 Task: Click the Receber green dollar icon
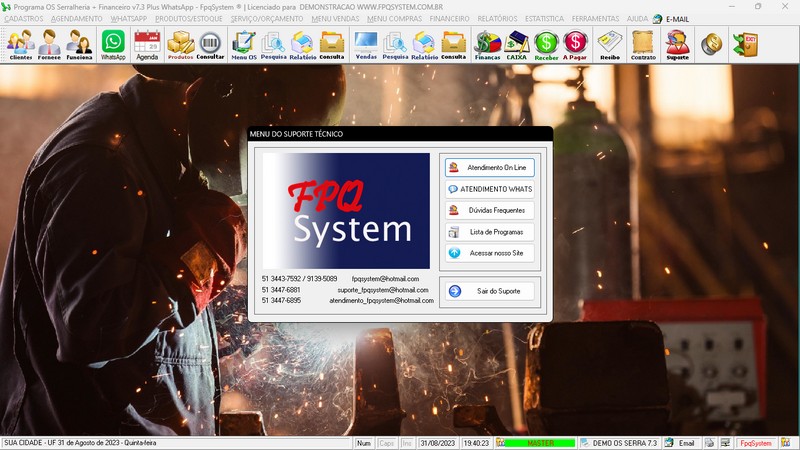pyautogui.click(x=546, y=44)
